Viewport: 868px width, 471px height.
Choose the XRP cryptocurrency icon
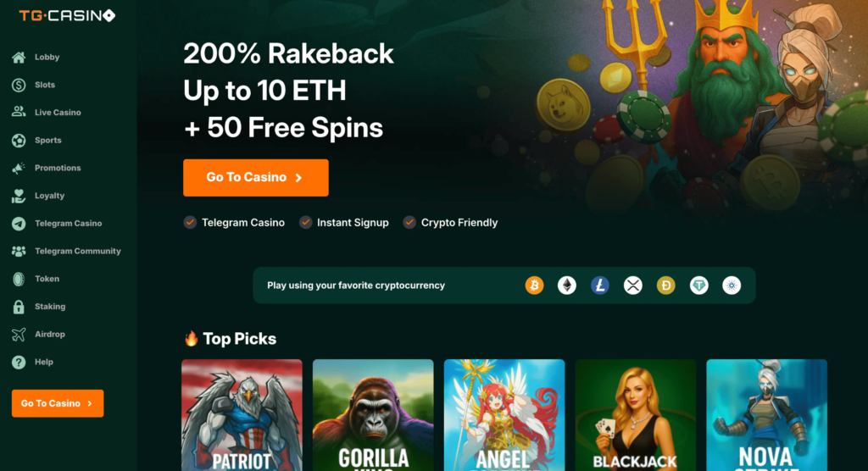point(632,285)
